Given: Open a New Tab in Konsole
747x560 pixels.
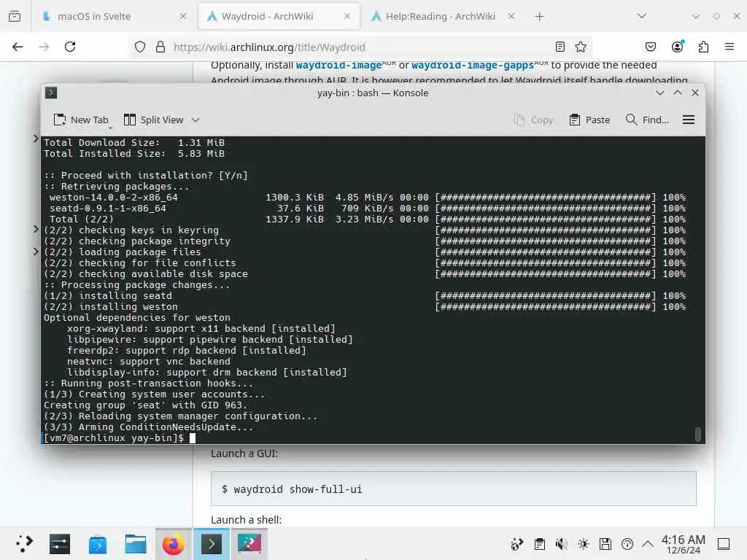Looking at the screenshot, I should (81, 120).
